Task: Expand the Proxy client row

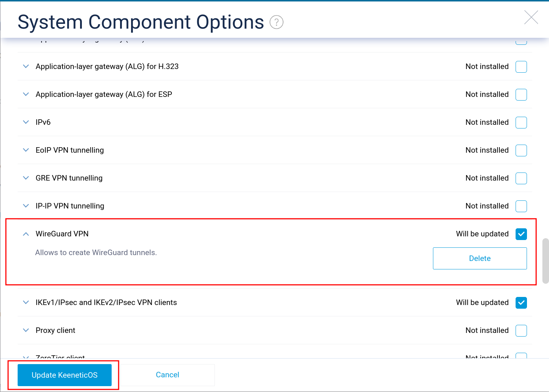Action: [x=26, y=330]
